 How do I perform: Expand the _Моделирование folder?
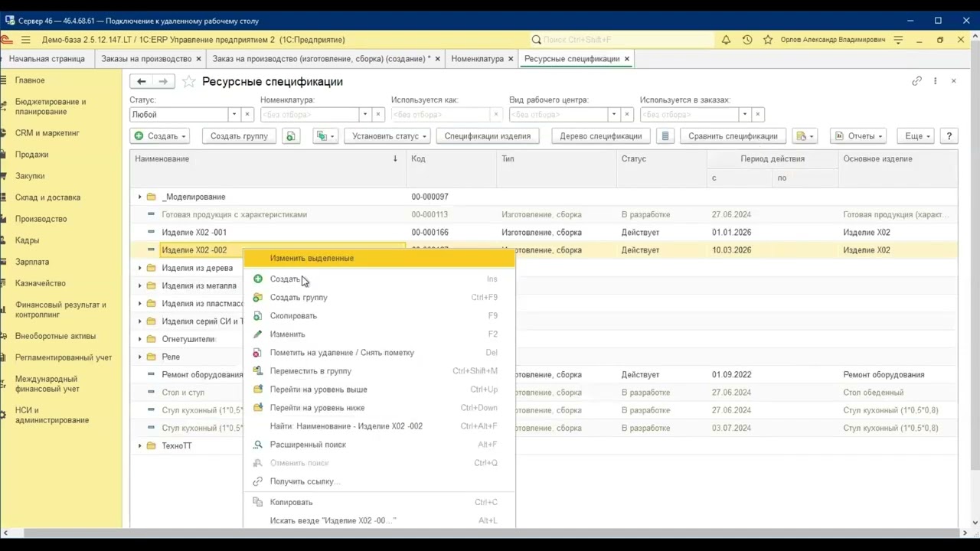pyautogui.click(x=139, y=197)
